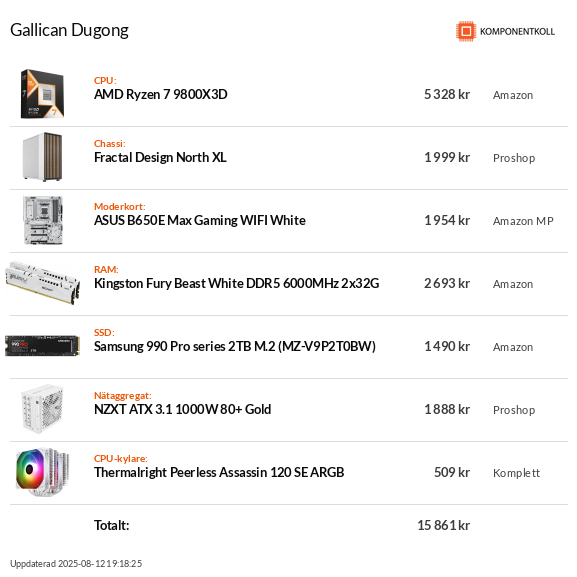
Task: Click the Kingston Fury Beast RAM image
Action: coord(43,283)
